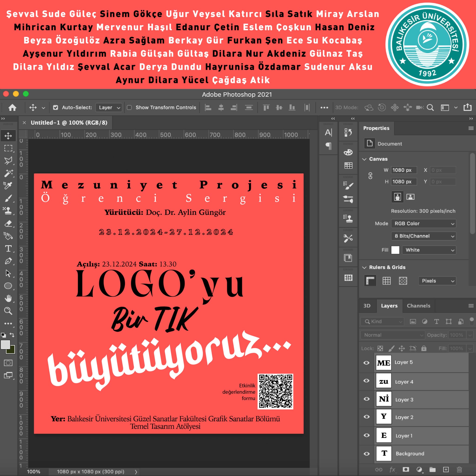Hide Layer 5 visibility eye
Image resolution: width=476 pixels, height=476 pixels.
(366, 363)
